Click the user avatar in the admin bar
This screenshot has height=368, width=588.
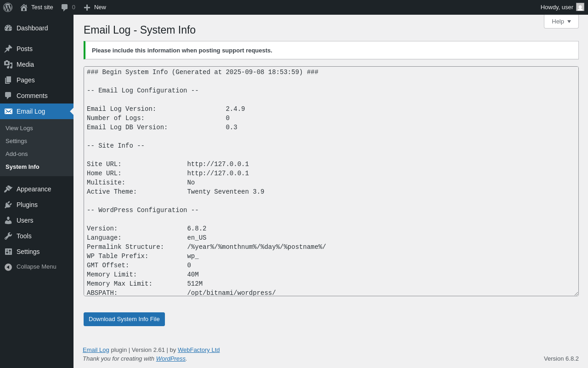(x=580, y=7)
